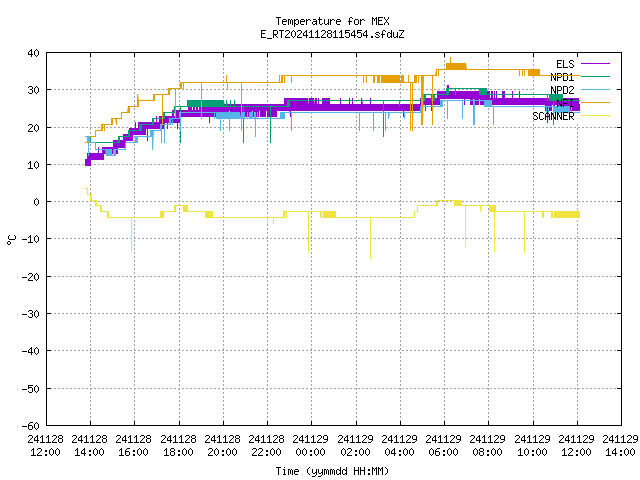This screenshot has width=640, height=480.
Task: Click the NPI legend label
Action: [565, 103]
